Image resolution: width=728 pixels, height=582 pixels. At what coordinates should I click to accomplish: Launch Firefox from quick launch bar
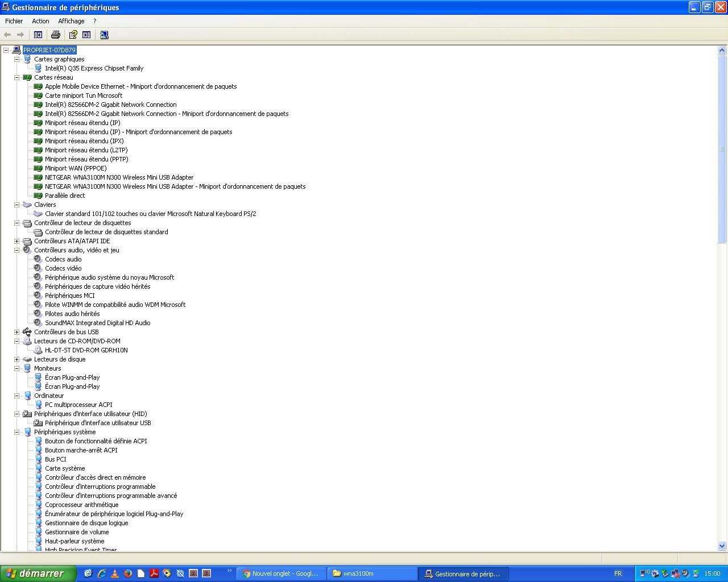(x=128, y=573)
